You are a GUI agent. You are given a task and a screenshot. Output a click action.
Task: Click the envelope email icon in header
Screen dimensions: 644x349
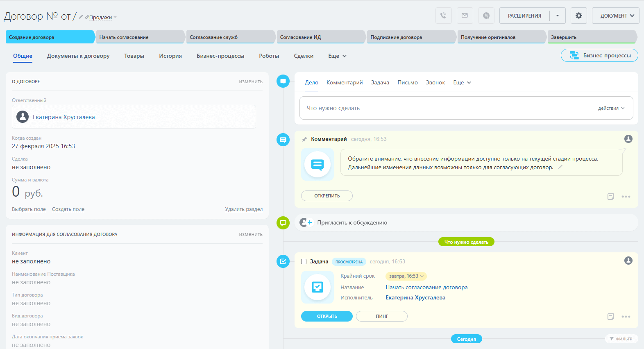(x=465, y=16)
